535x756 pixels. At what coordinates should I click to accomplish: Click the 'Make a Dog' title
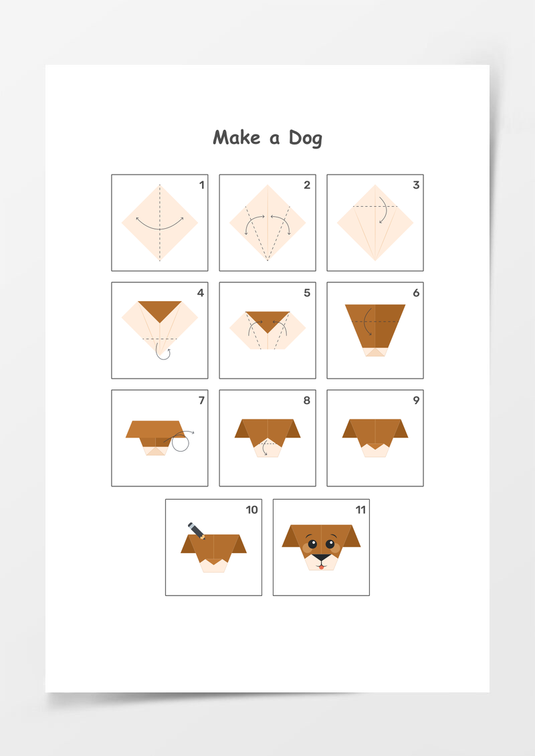pyautogui.click(x=267, y=138)
